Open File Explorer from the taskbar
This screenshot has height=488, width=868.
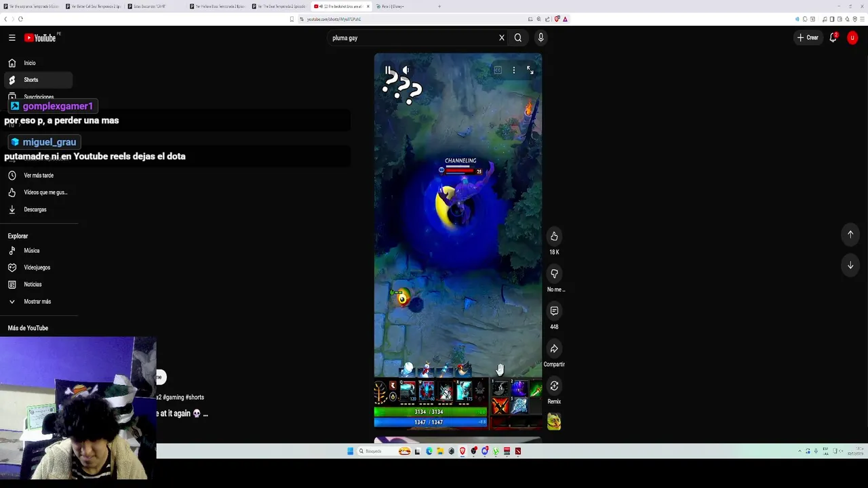[440, 451]
